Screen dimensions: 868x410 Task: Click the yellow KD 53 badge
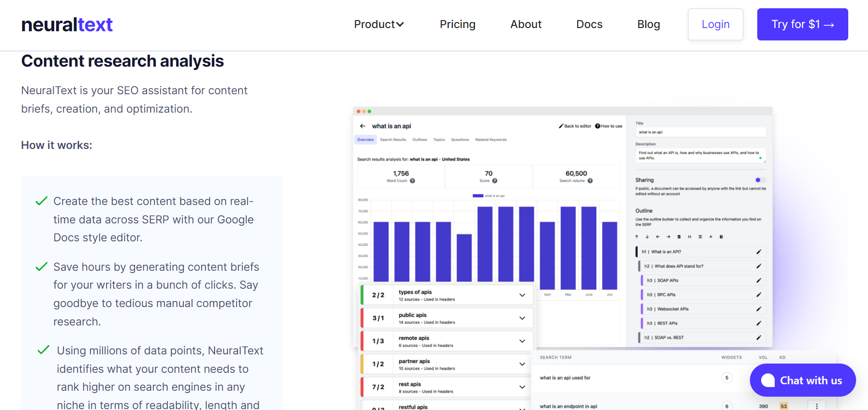coord(783,406)
